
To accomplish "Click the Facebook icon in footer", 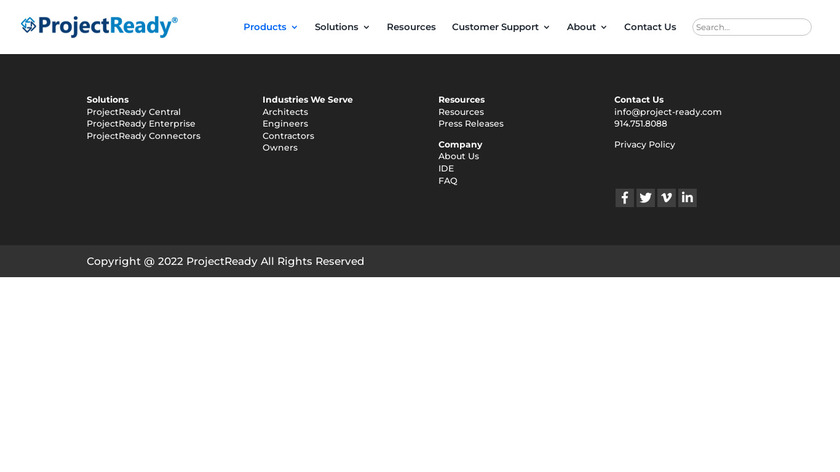I will tap(624, 198).
